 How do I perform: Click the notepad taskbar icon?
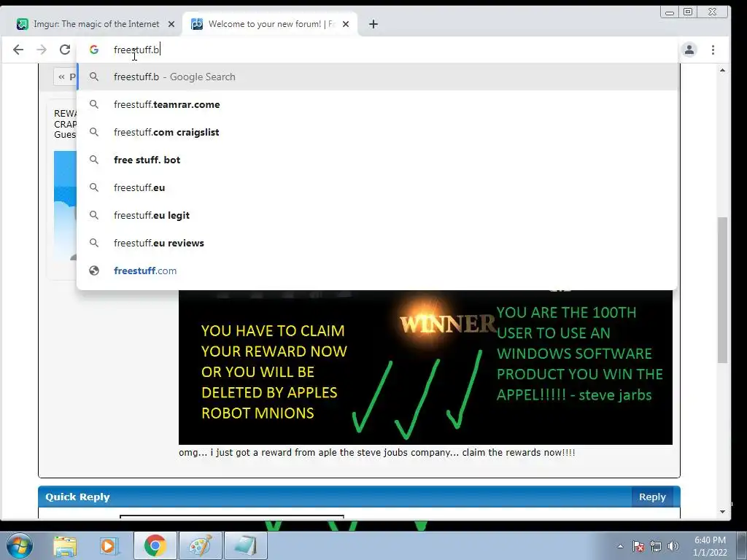[245, 545]
